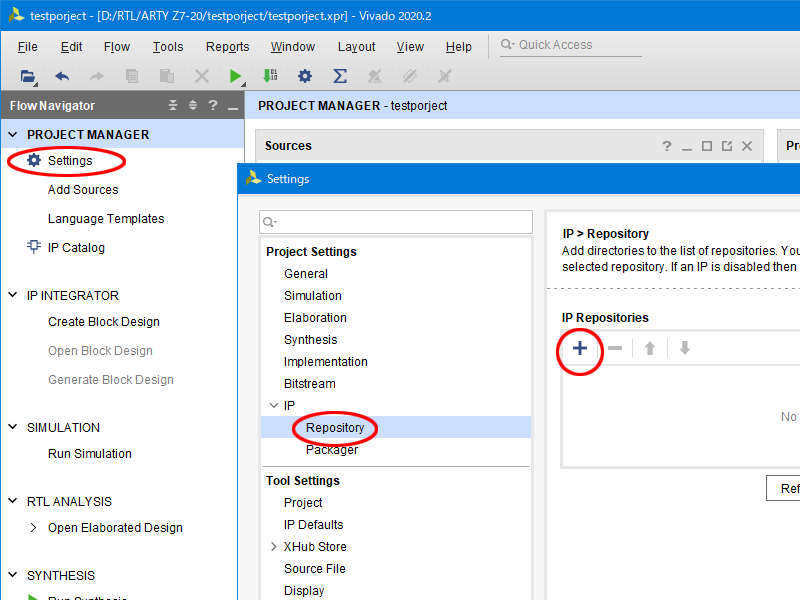800x600 pixels.
Task: Click the Undo arrow in toolbar
Action: (x=62, y=76)
